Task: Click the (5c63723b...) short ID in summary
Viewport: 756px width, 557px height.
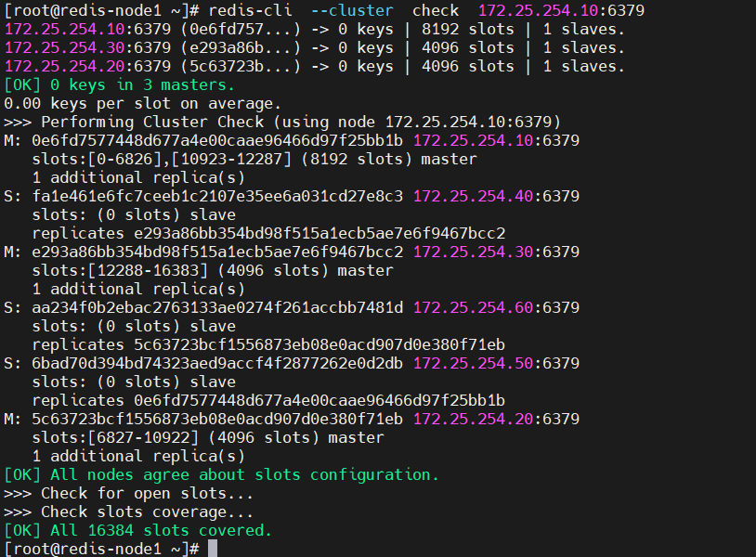Action: pyautogui.click(x=241, y=66)
